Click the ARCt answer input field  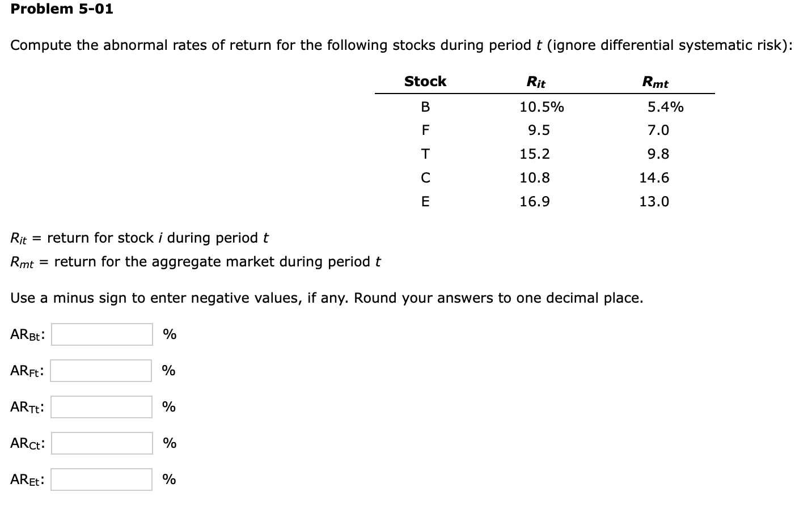(101, 443)
